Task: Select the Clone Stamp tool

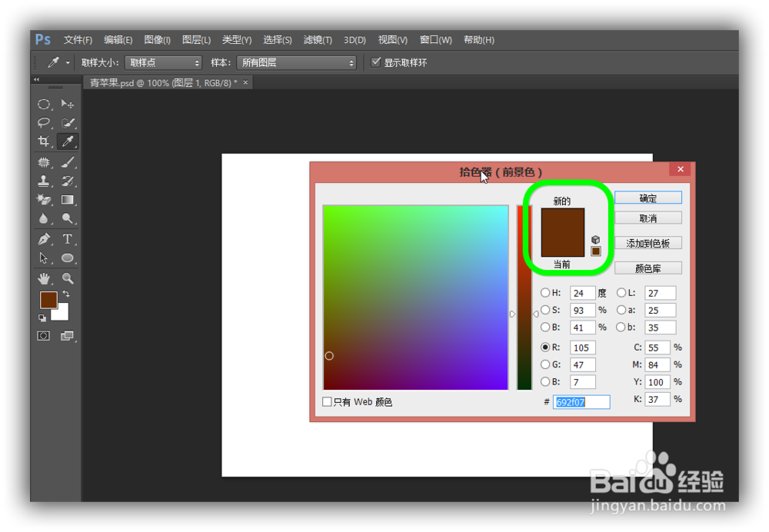Action: click(44, 181)
